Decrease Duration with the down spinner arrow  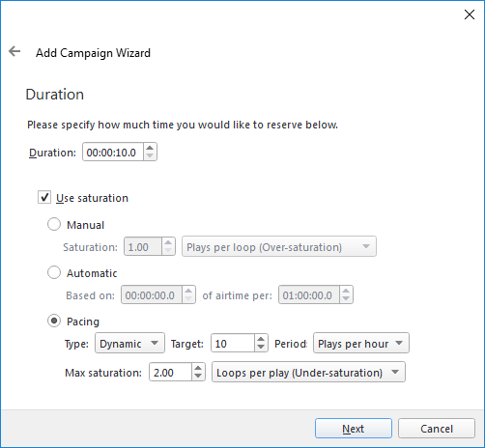tap(150, 155)
